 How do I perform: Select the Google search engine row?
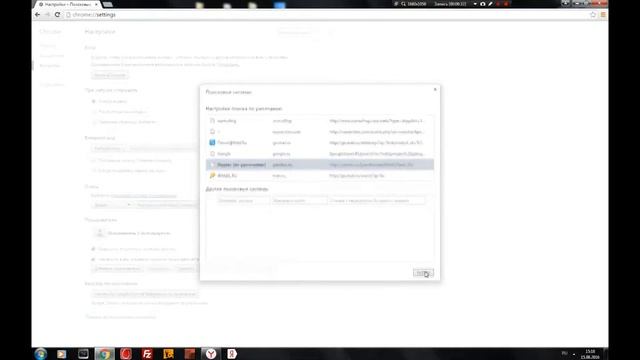click(320, 153)
